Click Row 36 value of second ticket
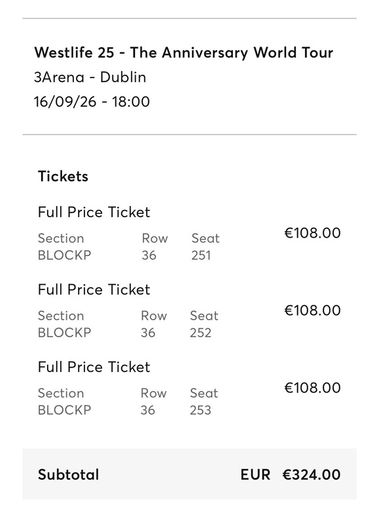This screenshot has height=525, width=379. click(148, 333)
